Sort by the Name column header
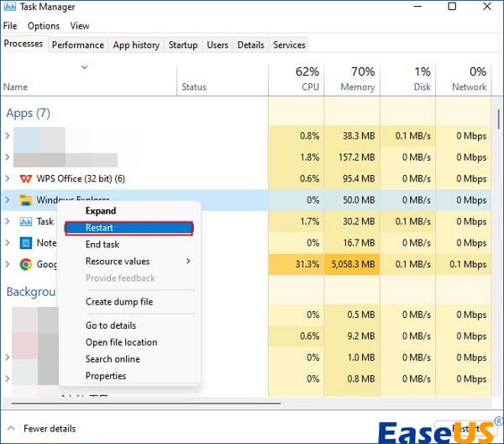This screenshot has width=504, height=444. [x=89, y=80]
